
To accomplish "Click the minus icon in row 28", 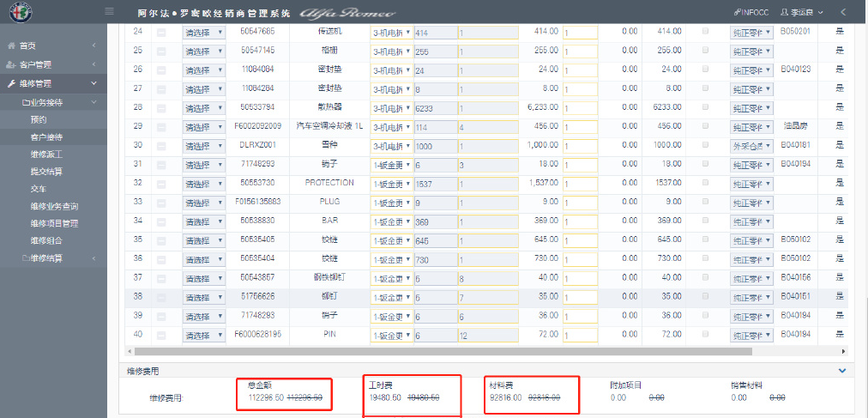I will 161,108.
